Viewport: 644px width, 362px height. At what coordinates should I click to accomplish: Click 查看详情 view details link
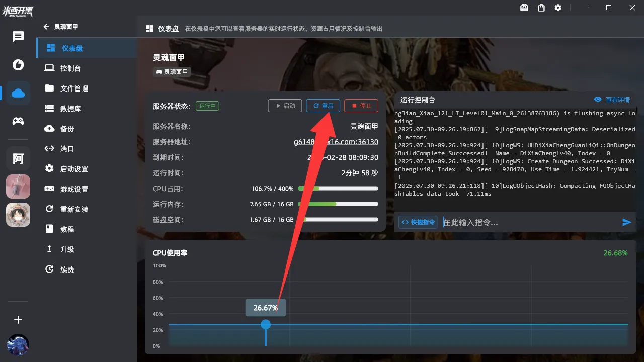coord(617,100)
